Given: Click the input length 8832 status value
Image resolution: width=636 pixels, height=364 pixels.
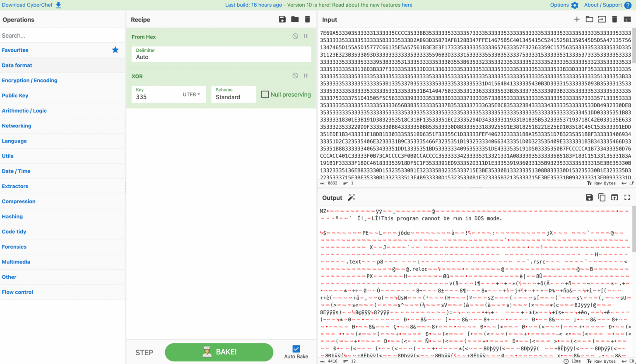Looking at the screenshot, I should (329, 183).
